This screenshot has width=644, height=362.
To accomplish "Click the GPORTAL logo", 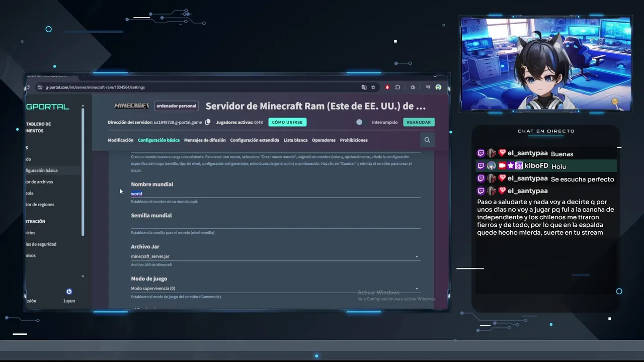I will [x=48, y=107].
